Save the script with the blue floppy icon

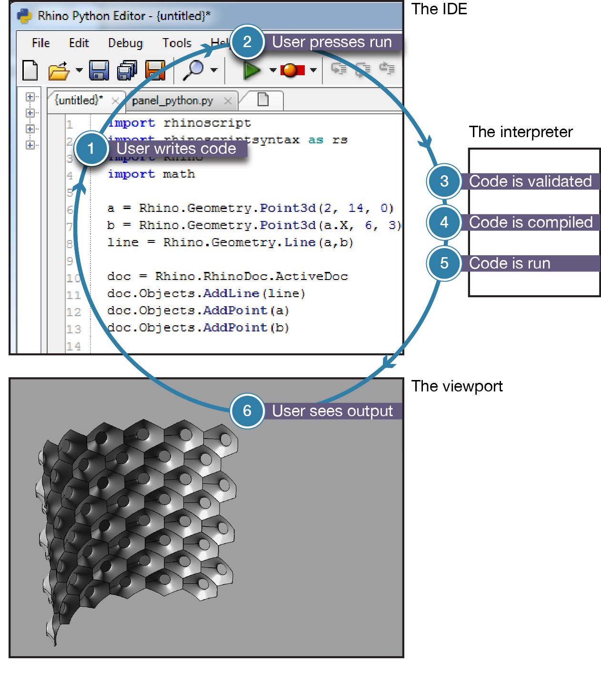coord(99,70)
